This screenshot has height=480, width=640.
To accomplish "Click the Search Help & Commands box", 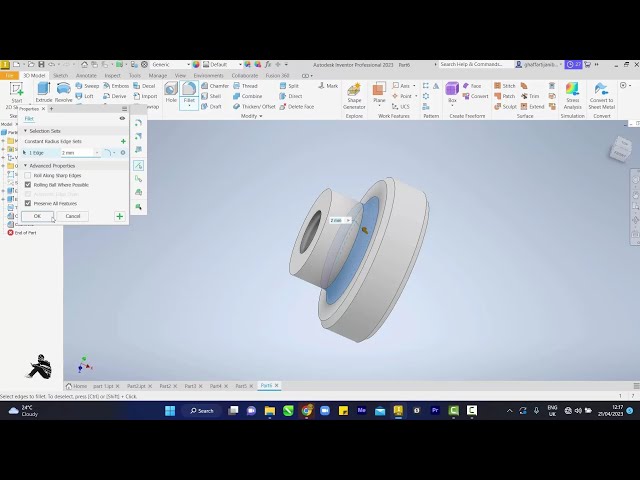I will click(476, 64).
